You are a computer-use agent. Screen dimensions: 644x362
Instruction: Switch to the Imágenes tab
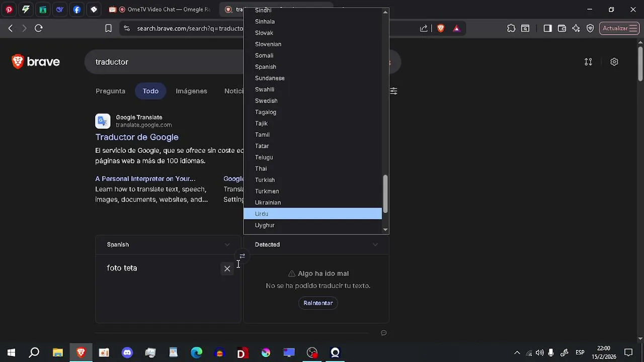(191, 91)
